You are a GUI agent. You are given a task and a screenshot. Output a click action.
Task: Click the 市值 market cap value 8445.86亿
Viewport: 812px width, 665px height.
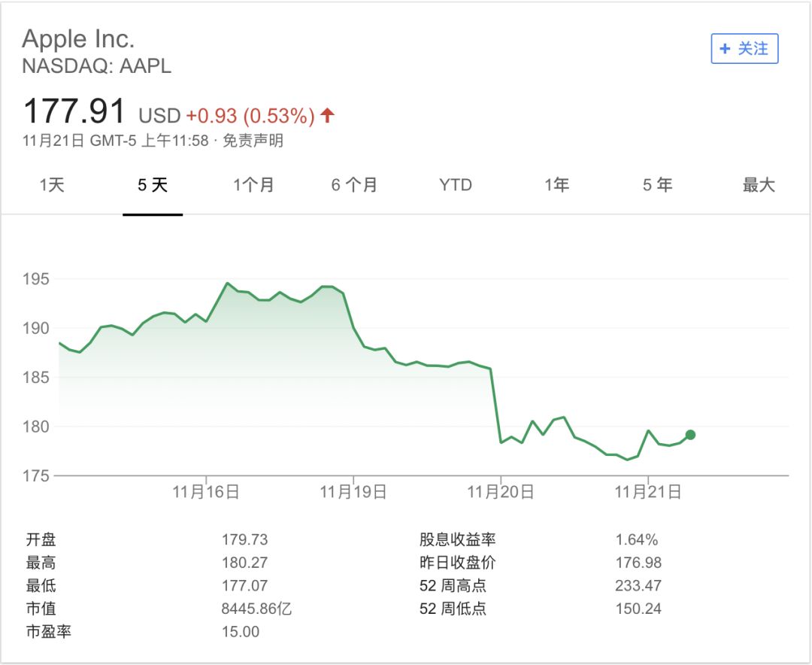(256, 609)
